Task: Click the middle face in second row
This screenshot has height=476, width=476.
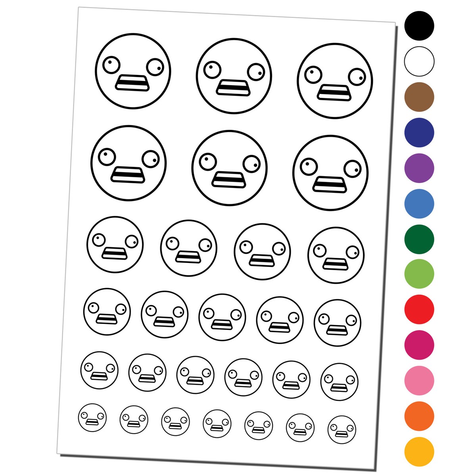Action: (x=230, y=168)
